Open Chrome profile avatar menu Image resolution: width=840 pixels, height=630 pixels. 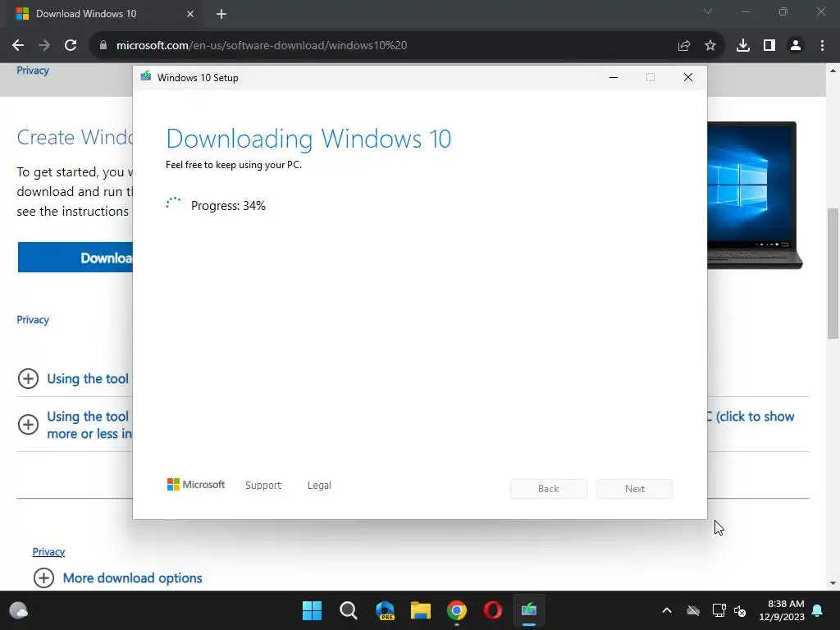[796, 46]
